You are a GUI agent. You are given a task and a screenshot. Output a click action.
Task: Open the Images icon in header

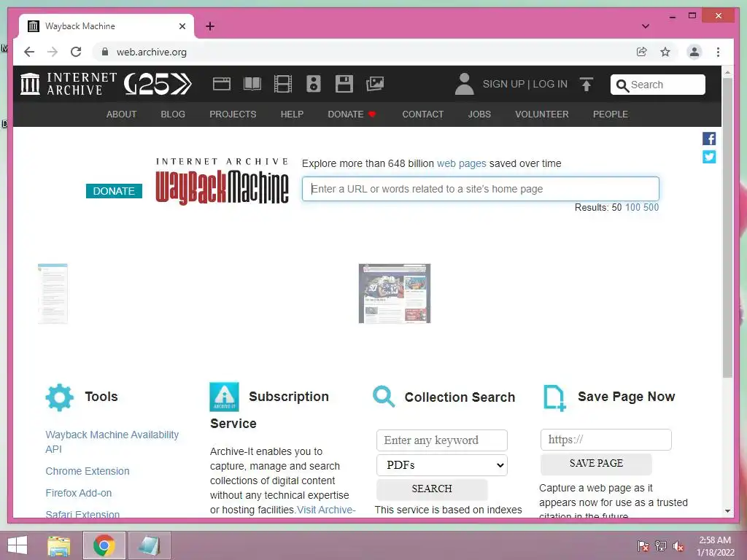coord(375,85)
